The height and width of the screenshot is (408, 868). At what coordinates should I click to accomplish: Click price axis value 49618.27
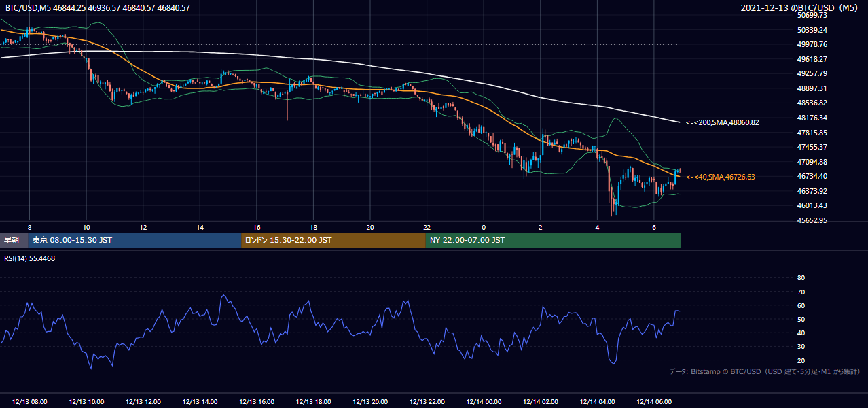pyautogui.click(x=812, y=59)
